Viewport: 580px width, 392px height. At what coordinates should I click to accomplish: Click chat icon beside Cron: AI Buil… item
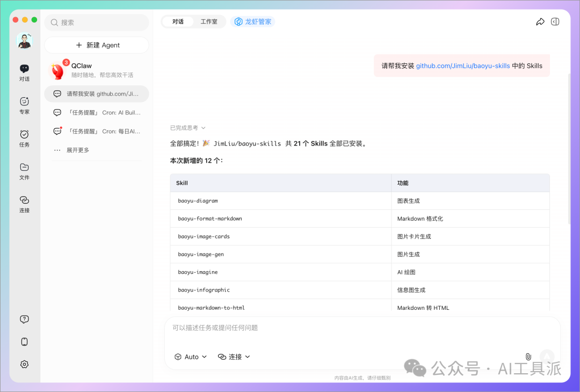[x=57, y=112]
